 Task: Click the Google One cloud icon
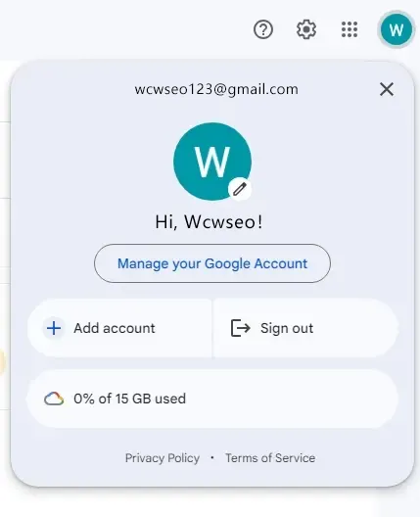[x=54, y=399]
